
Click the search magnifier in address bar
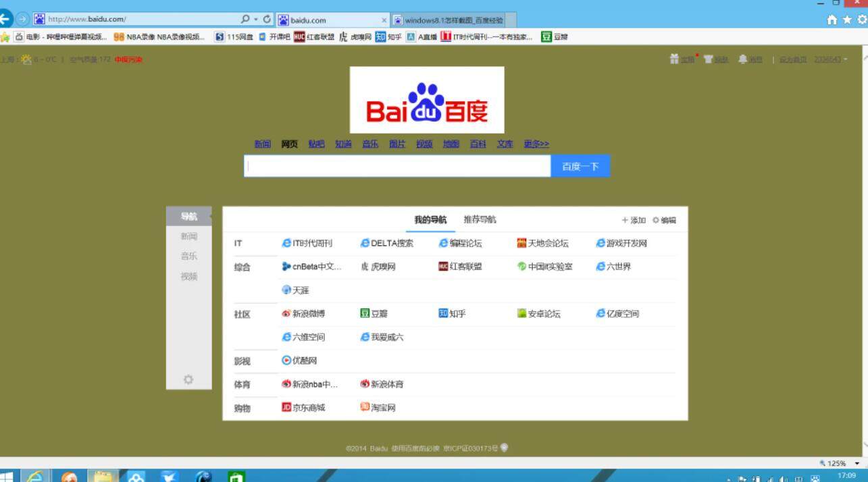tap(245, 19)
